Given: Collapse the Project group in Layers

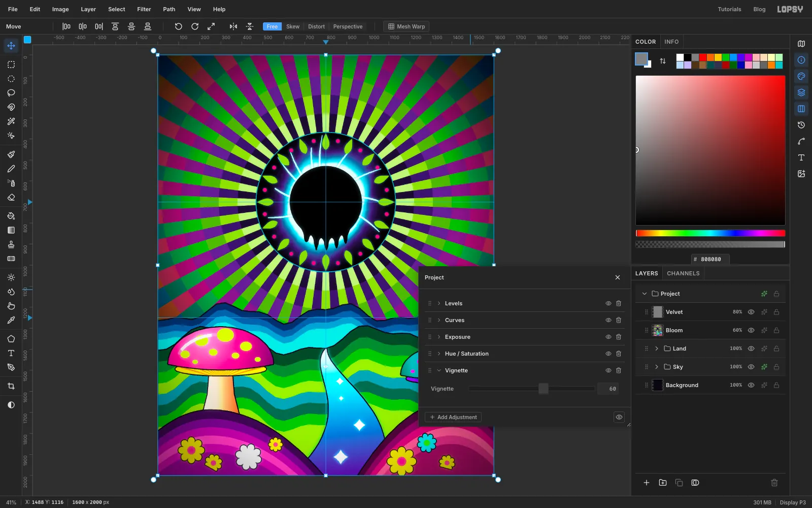Looking at the screenshot, I should coord(645,294).
